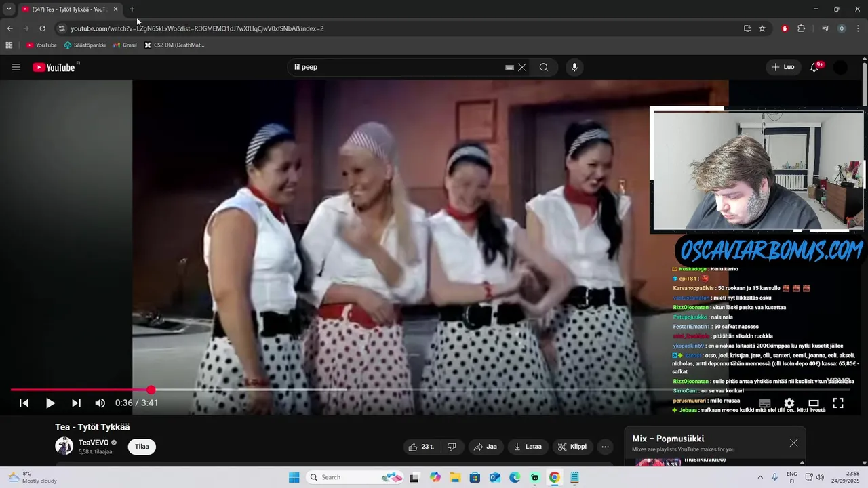Play the previous video in the playlist

click(24, 403)
